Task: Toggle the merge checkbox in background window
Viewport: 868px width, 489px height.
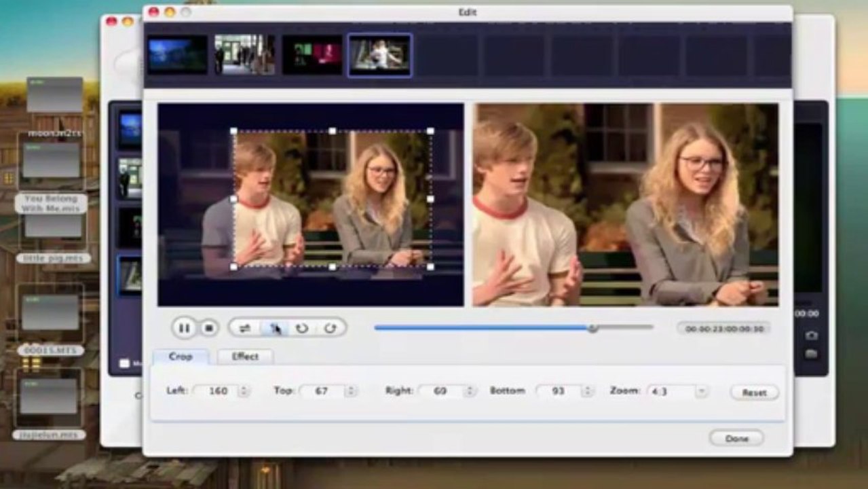Action: 124,363
